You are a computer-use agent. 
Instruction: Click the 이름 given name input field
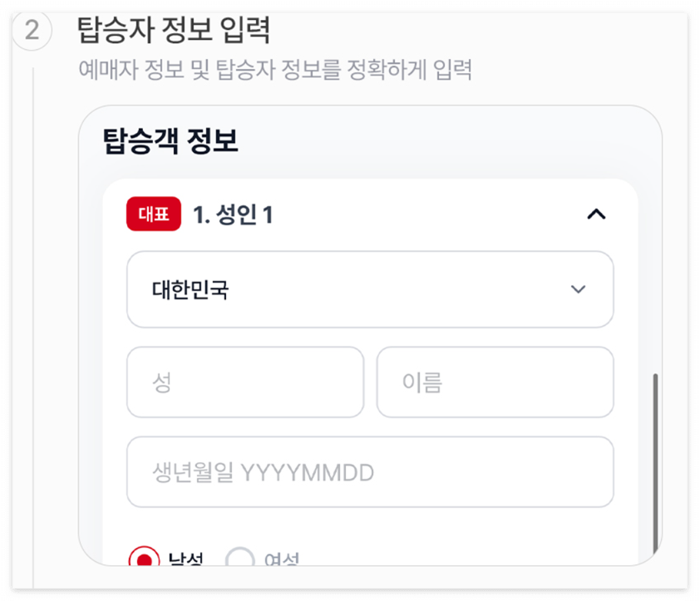coord(495,382)
